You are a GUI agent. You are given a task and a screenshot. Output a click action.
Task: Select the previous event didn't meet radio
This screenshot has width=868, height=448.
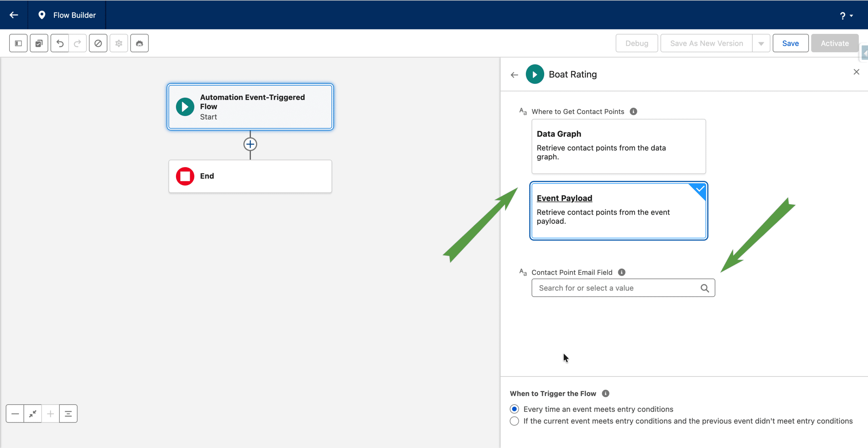click(514, 421)
